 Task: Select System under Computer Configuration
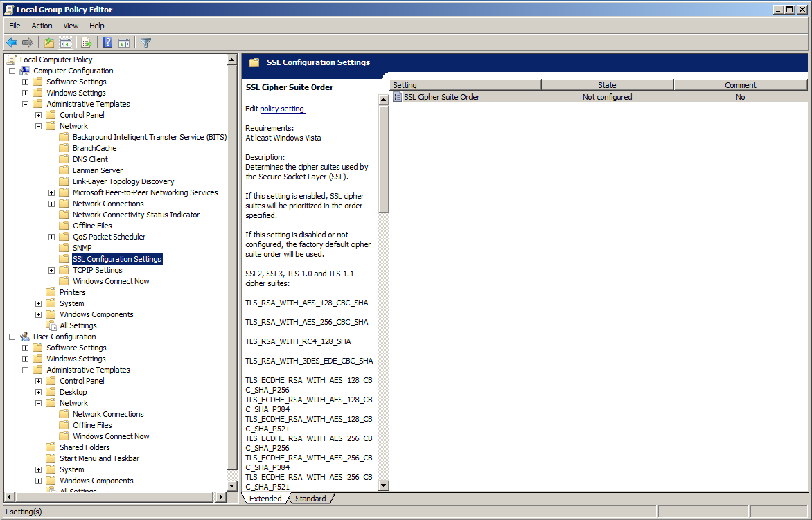(71, 303)
